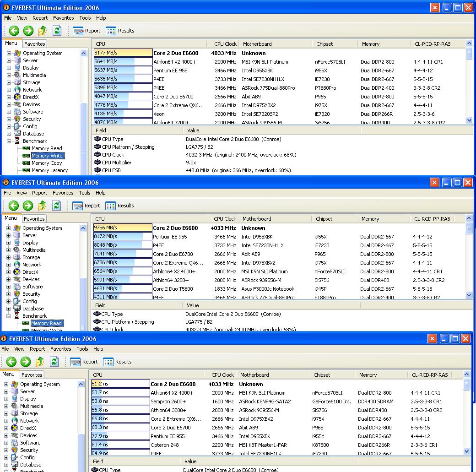
Task: Click the Value column header in top window
Action: point(272,130)
